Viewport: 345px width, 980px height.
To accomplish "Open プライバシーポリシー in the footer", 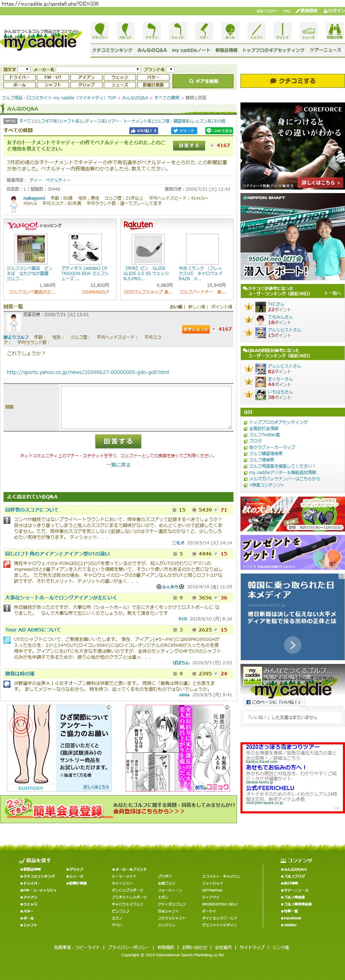I will point(128,947).
